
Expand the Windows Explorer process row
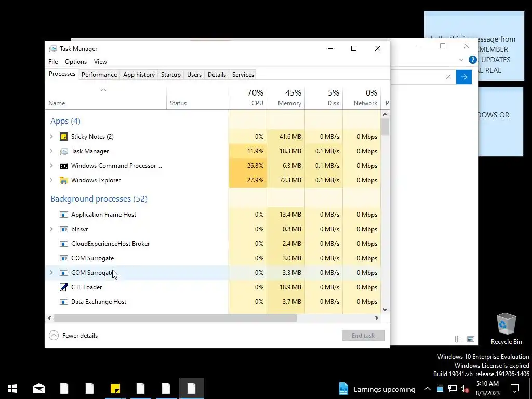pos(51,180)
